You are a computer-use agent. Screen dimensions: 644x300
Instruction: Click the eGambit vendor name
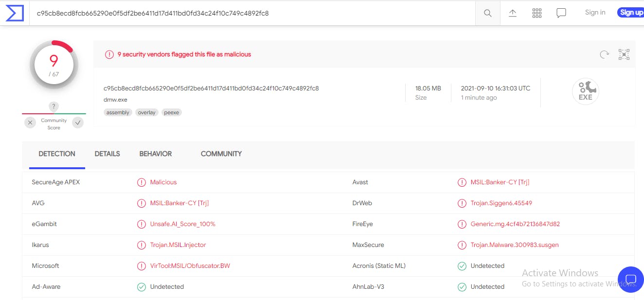(x=44, y=224)
